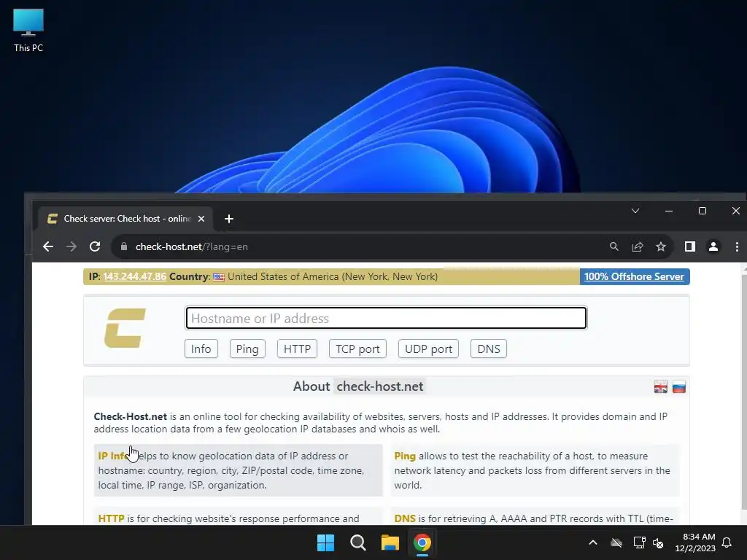Image resolution: width=747 pixels, height=560 pixels.
Task: Click the Hostname or IP address field
Action: (386, 318)
